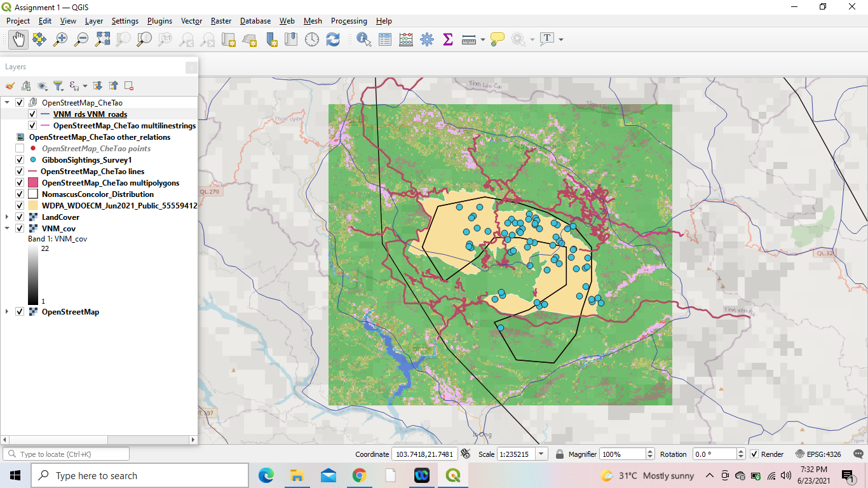This screenshot has width=868, height=488.
Task: Refresh the map canvas
Action: 332,39
